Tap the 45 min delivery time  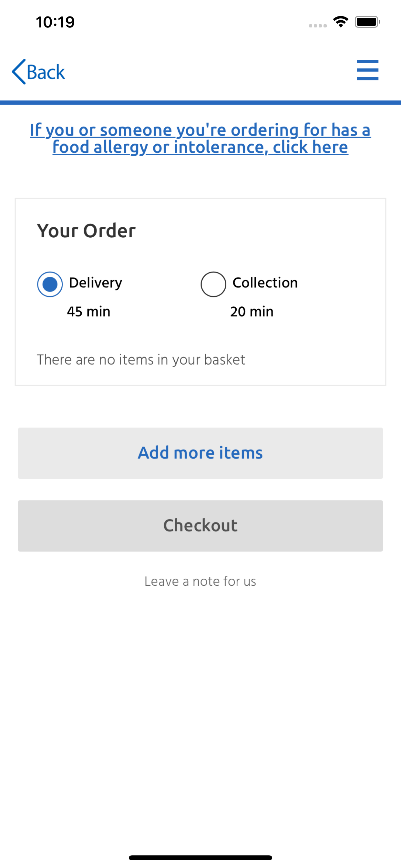click(88, 312)
